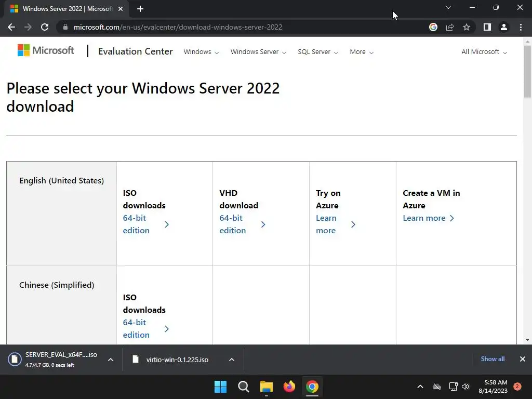This screenshot has width=532, height=399.
Task: Click the Chrome taskbar icon
Action: pyautogui.click(x=312, y=387)
